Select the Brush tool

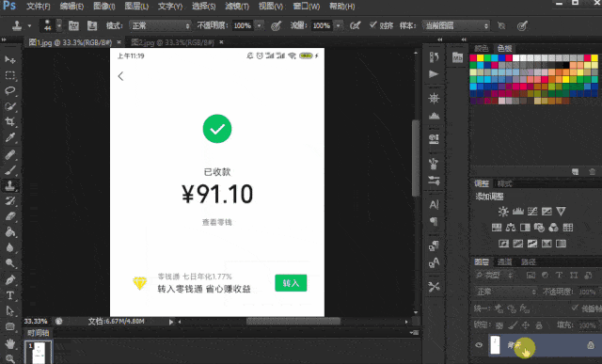[x=10, y=170]
